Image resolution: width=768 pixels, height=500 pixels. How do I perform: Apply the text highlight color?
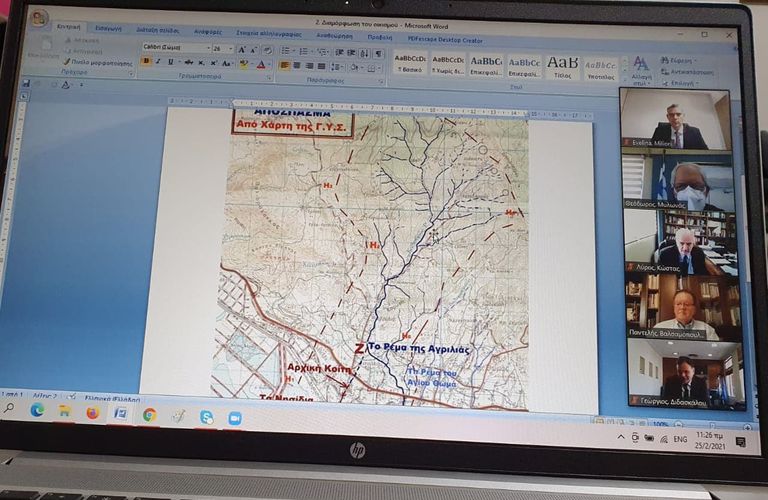coord(243,64)
